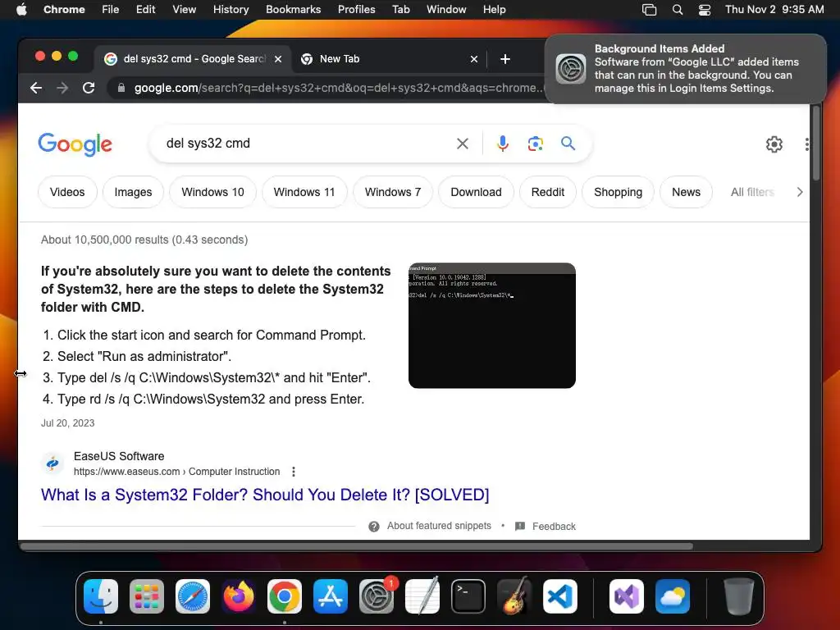Filter results by Videos

tap(67, 192)
